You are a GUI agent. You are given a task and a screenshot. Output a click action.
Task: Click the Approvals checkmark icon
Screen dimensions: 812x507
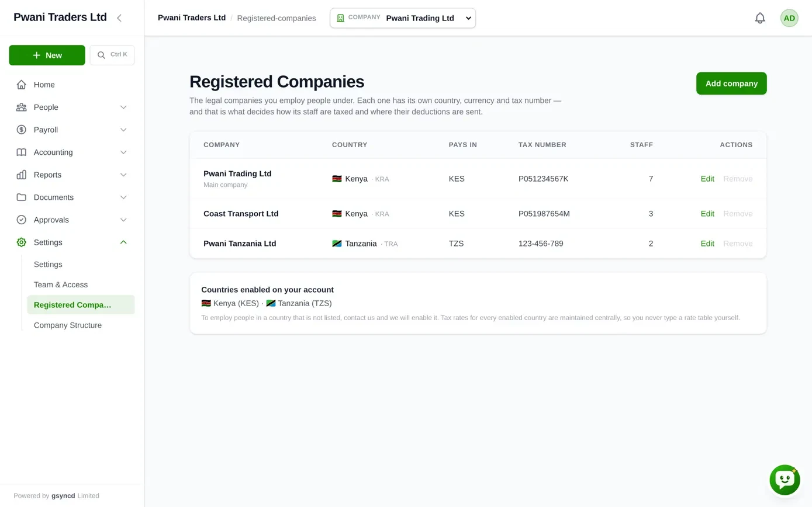coord(22,220)
